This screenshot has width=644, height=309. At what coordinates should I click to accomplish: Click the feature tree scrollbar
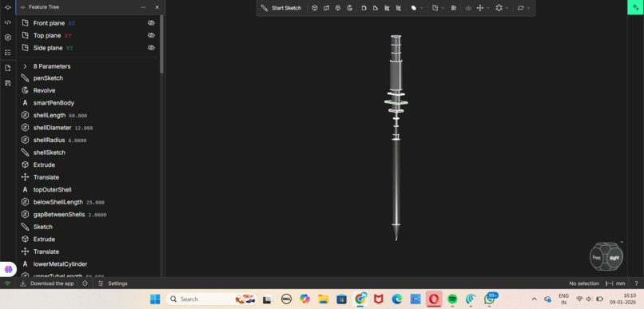[162, 45]
